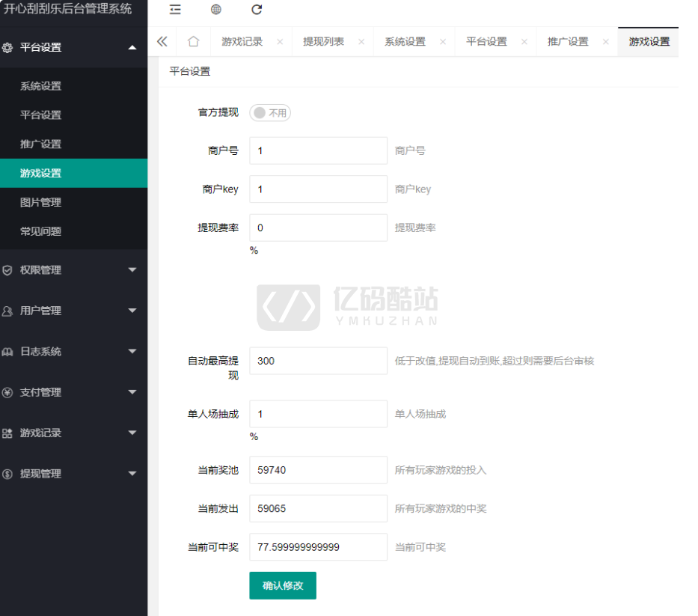
Task: Switch to the 提现列表 tab
Action: pyautogui.click(x=324, y=42)
